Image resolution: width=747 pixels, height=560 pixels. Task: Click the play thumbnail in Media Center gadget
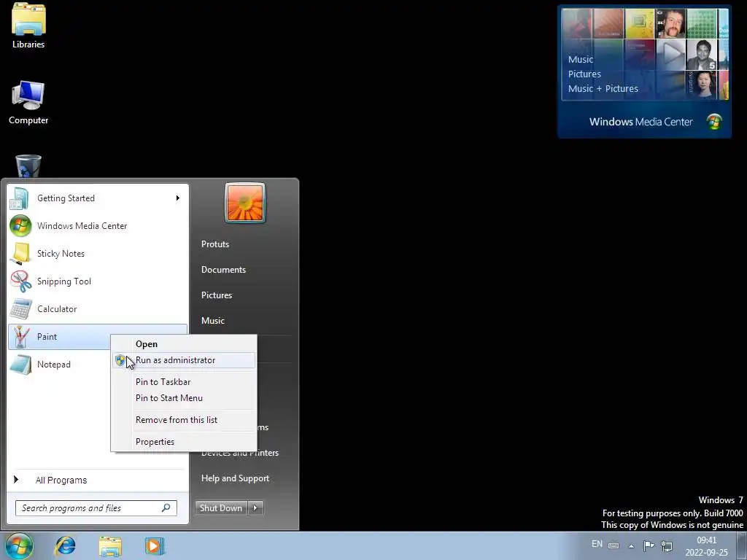click(671, 54)
